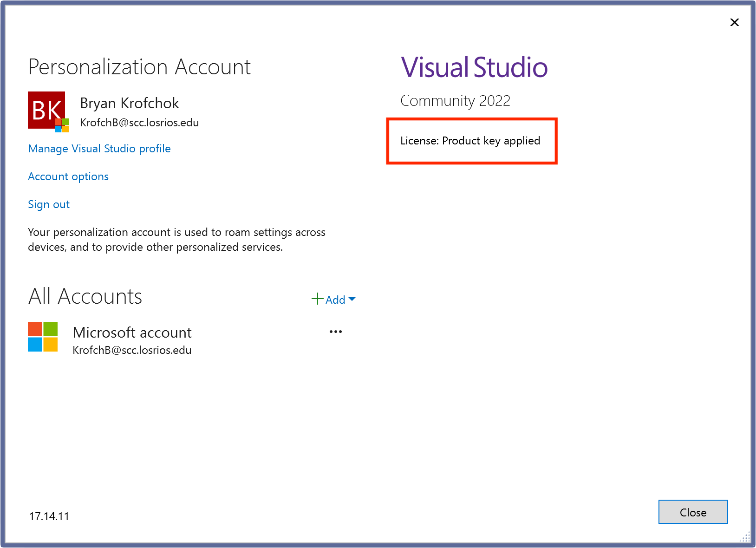Click the email under Microsoft account
The width and height of the screenshot is (756, 548).
(x=132, y=350)
